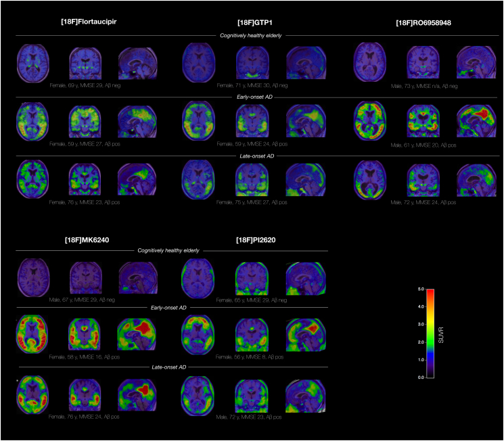Screen dimensions: 504x441
Task: Click the rotated SUVR axis label
Action: pyautogui.click(x=441, y=335)
